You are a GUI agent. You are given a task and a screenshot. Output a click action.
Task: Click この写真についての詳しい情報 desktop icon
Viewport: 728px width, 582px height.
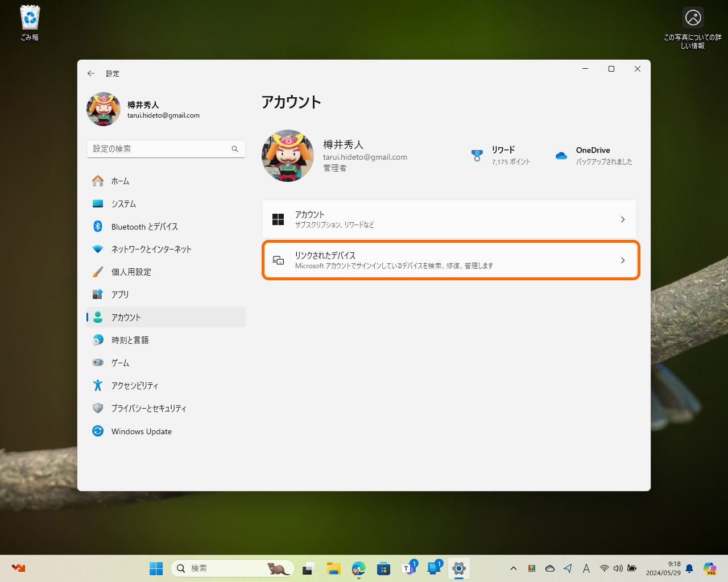coord(693,28)
